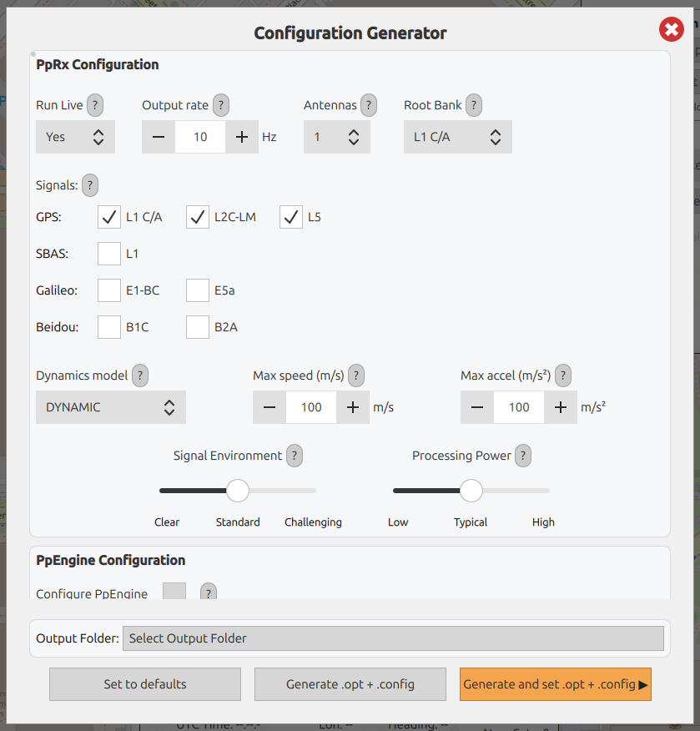Close the Configuration Generator dialog
The width and height of the screenshot is (700, 731).
coord(671,29)
